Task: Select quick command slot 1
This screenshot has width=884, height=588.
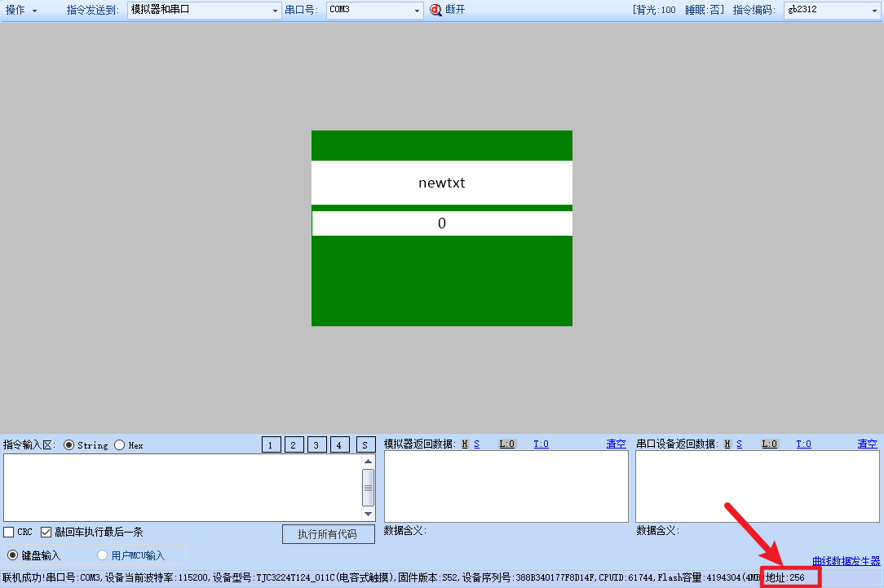Action: pyautogui.click(x=271, y=444)
